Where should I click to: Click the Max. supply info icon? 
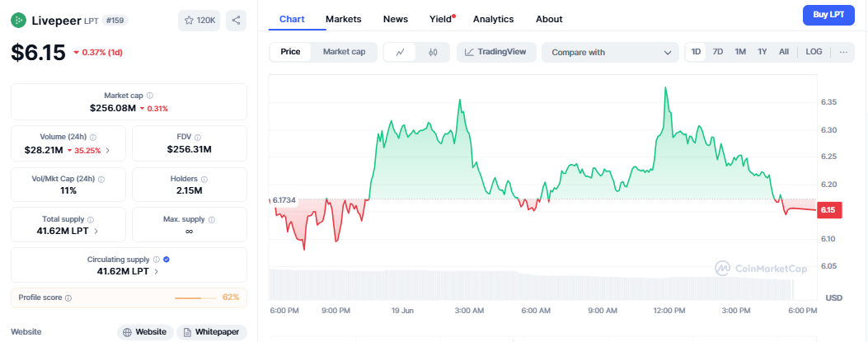click(212, 220)
